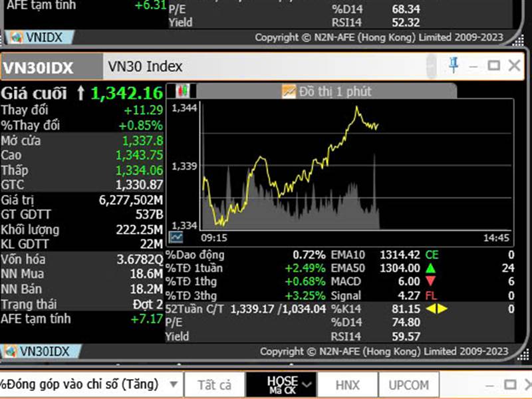Image resolution: width=532 pixels, height=399 pixels.
Task: Click the 'Mở cửa' value 1,337.8
Action: coord(143,140)
